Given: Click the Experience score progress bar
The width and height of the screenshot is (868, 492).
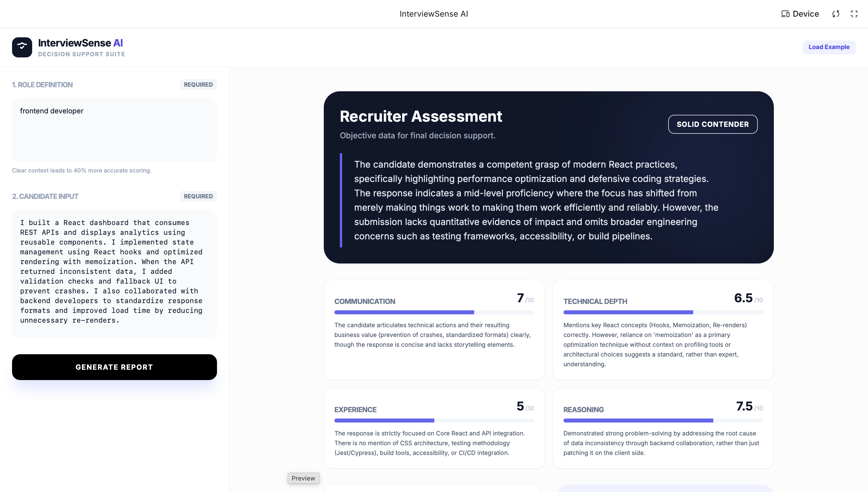Looking at the screenshot, I should (x=434, y=420).
